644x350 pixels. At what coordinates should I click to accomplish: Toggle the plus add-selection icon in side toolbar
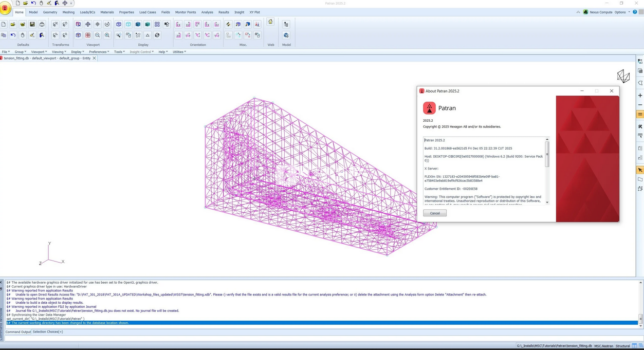point(640,96)
